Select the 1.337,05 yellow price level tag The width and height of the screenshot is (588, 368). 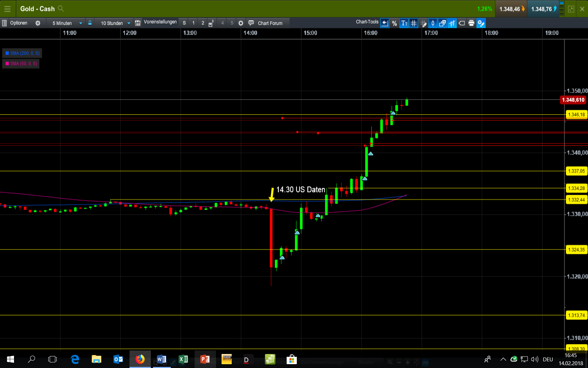point(576,171)
